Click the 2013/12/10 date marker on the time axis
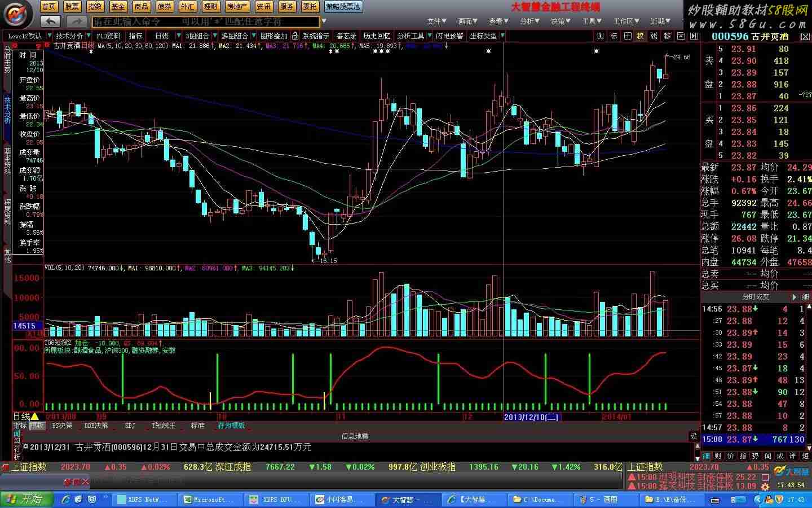This screenshot has width=812, height=508. point(531,417)
